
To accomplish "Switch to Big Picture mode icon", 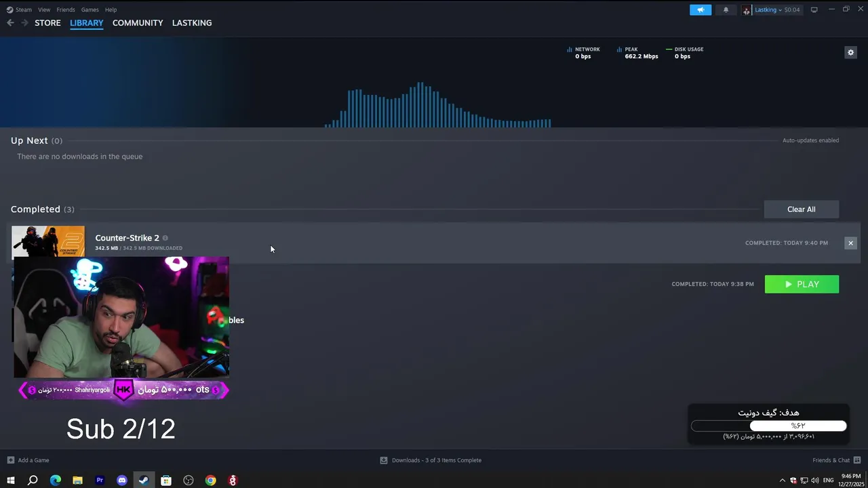I will click(x=814, y=9).
